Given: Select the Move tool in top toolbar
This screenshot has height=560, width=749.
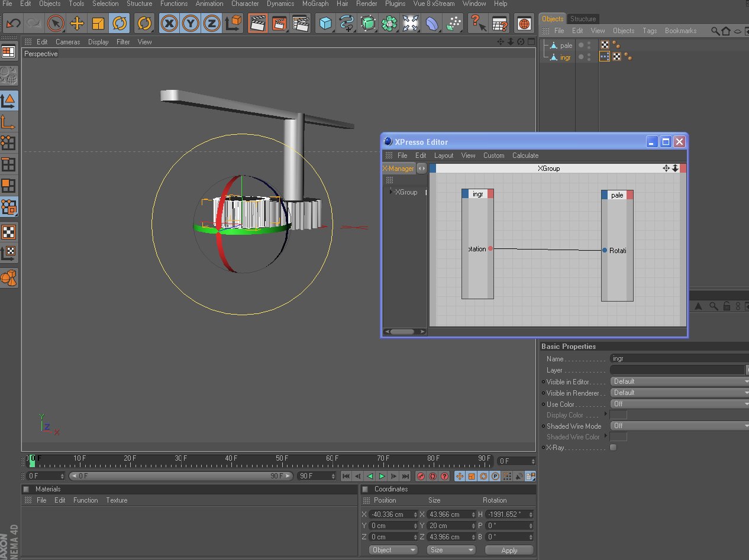Looking at the screenshot, I should click(x=77, y=24).
